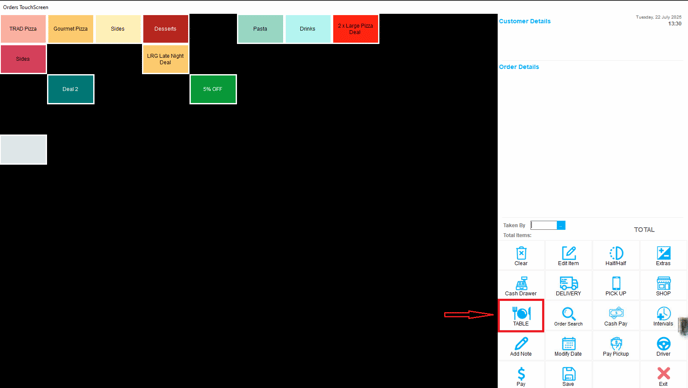Apply the 5% OFF discount button
688x388 pixels.
coord(213,89)
